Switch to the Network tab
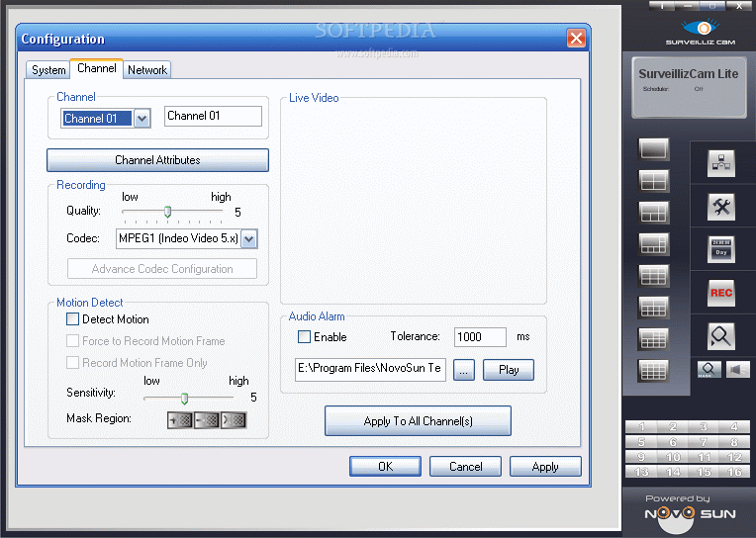The width and height of the screenshot is (756, 538). pyautogui.click(x=147, y=70)
